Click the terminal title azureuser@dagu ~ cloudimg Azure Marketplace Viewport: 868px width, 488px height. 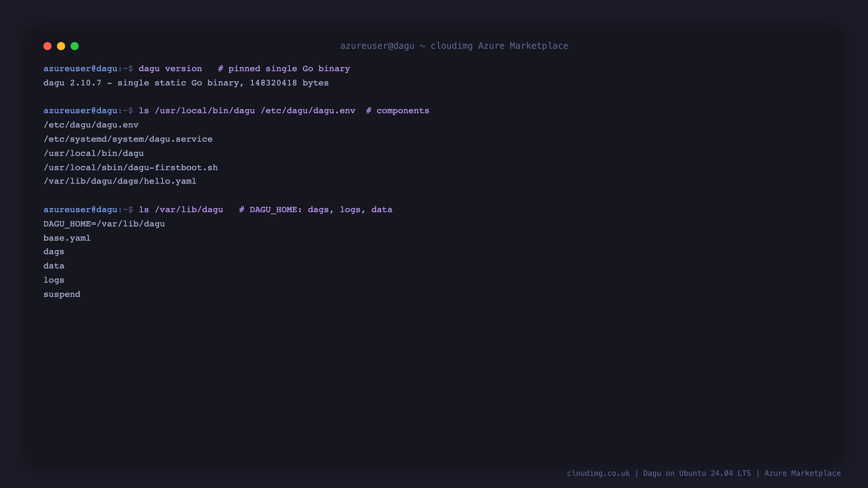point(454,46)
